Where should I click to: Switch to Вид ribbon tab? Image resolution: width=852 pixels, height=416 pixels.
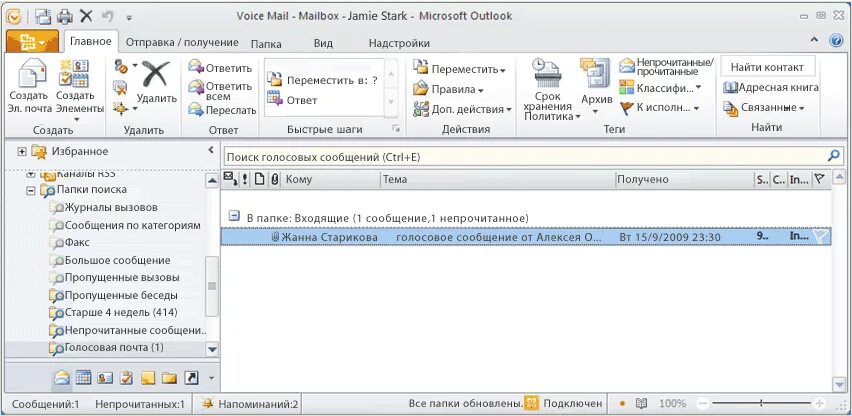click(323, 43)
